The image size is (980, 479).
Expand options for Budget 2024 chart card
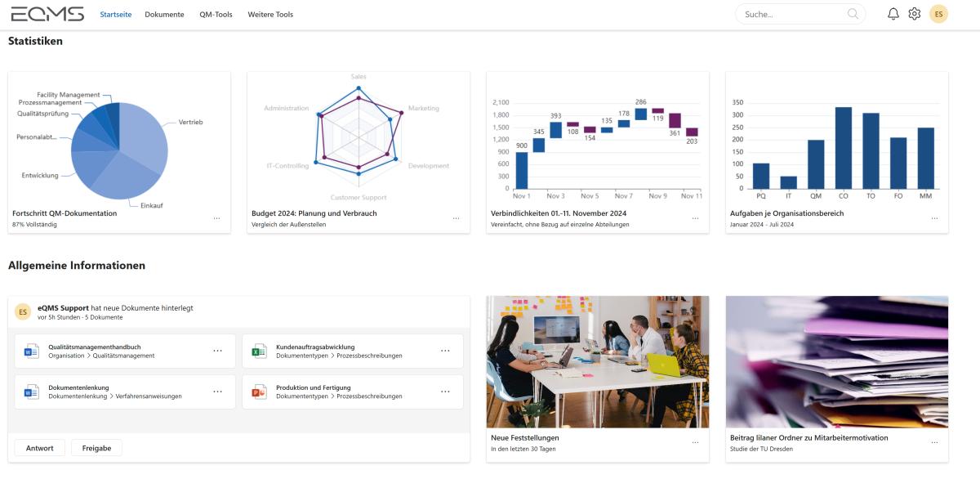click(456, 219)
